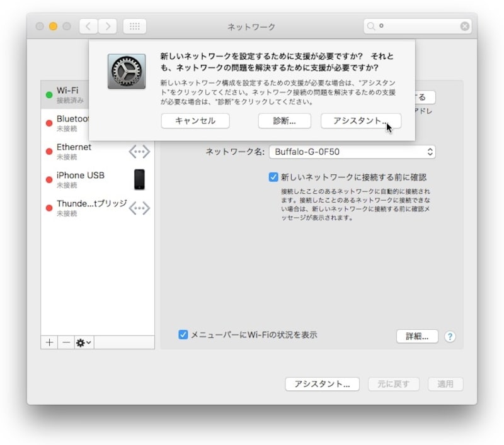Open the gear action menu dropdown
The height and width of the screenshot is (445, 504).
pyautogui.click(x=83, y=342)
